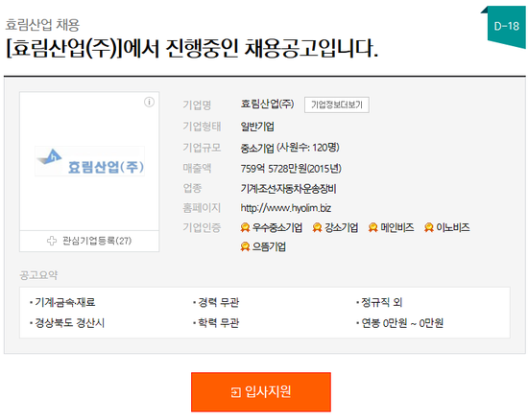This screenshot has height=420, width=528.
Task: Click the info icon above company logo
Action: tap(149, 102)
